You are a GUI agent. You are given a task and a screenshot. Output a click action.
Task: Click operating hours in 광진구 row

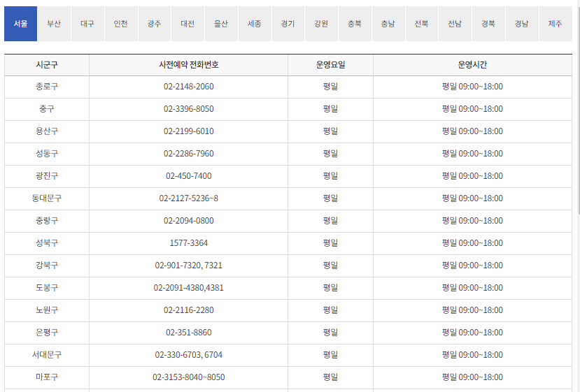(x=472, y=176)
